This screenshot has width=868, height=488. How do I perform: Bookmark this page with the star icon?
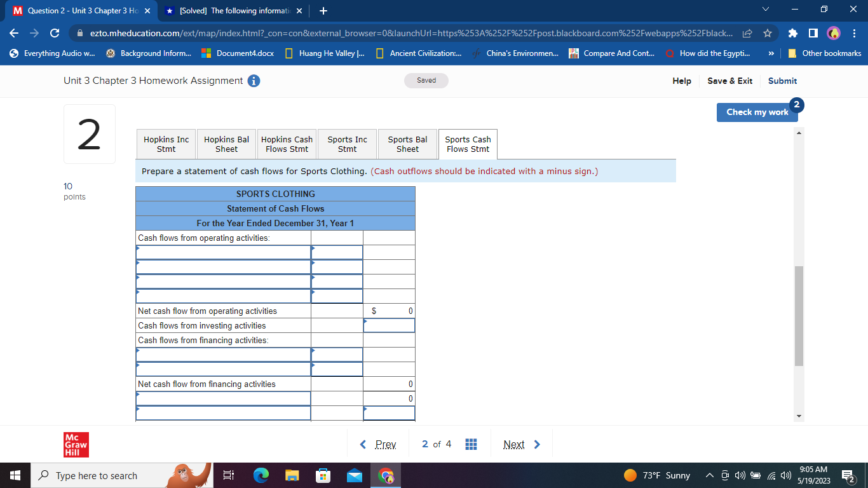[767, 32]
